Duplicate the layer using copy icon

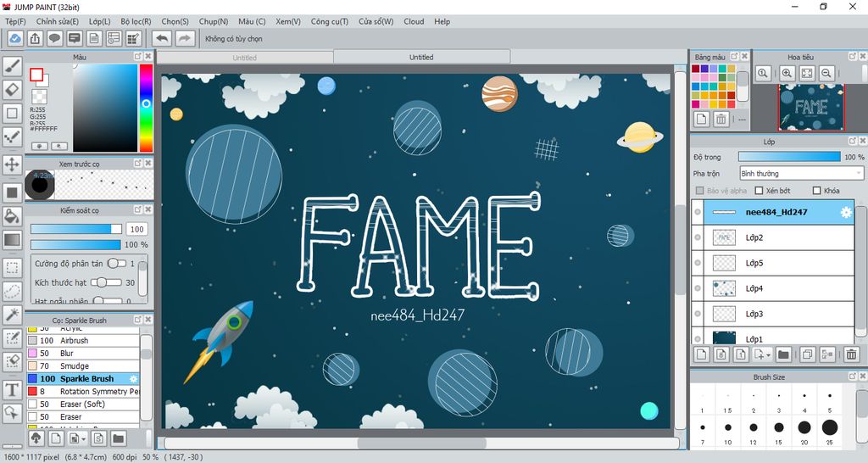(x=807, y=354)
